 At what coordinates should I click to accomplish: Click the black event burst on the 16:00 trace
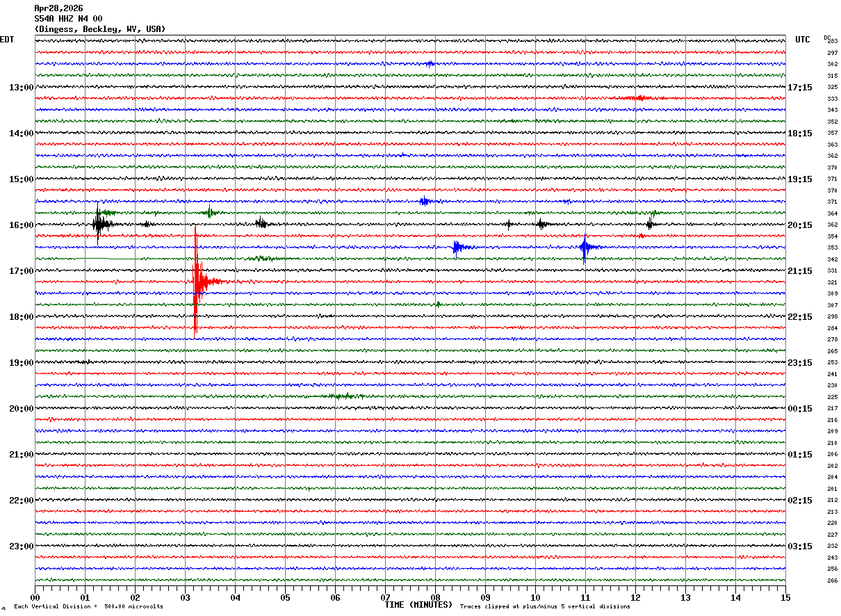point(100,224)
